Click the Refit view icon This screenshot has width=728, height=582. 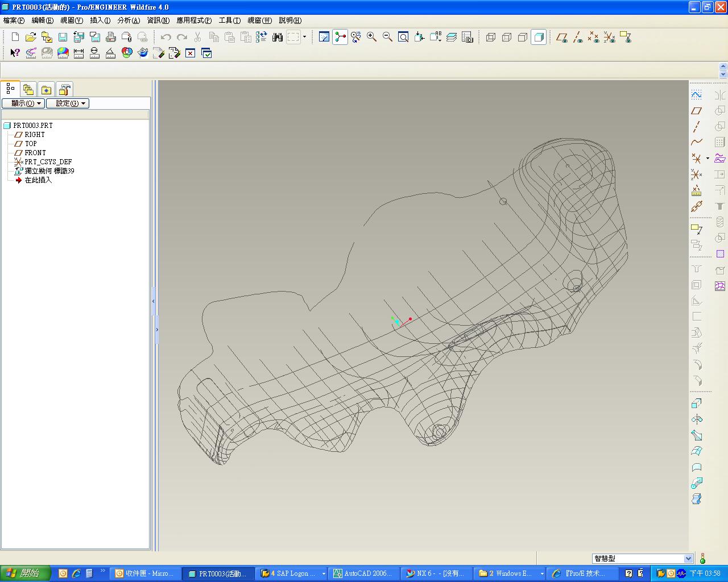[403, 38]
